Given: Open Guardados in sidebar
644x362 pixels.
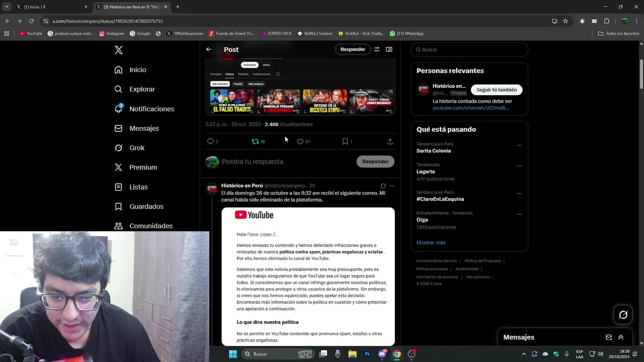Looking at the screenshot, I should (x=139, y=207).
